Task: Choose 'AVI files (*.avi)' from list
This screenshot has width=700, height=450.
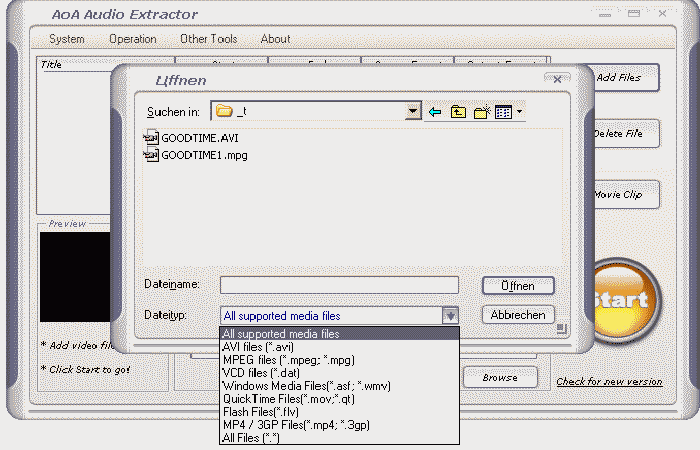Action: click(x=258, y=347)
